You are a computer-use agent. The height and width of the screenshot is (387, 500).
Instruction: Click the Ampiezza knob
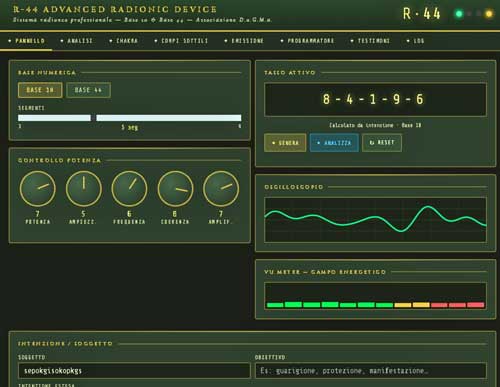click(x=83, y=189)
